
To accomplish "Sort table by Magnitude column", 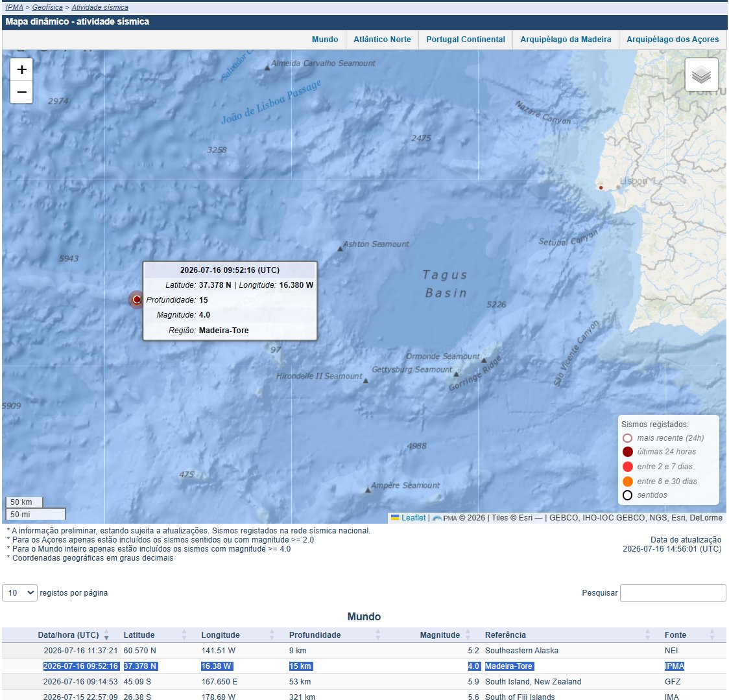I will point(440,635).
